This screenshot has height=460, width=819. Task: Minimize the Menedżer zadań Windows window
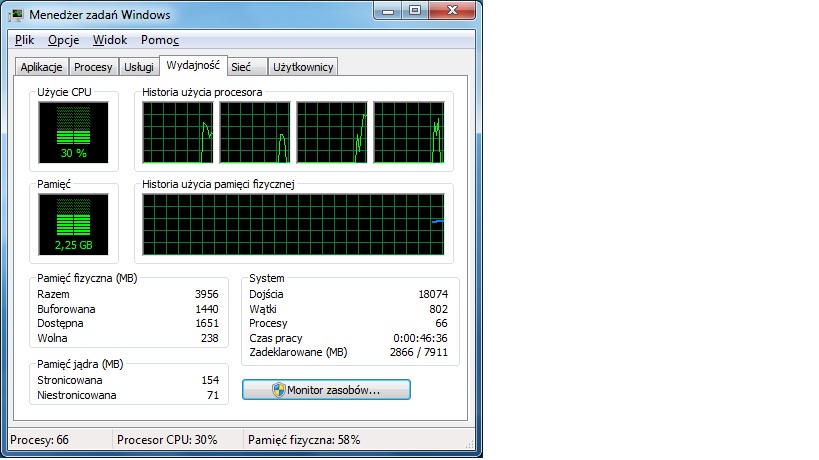tap(388, 10)
